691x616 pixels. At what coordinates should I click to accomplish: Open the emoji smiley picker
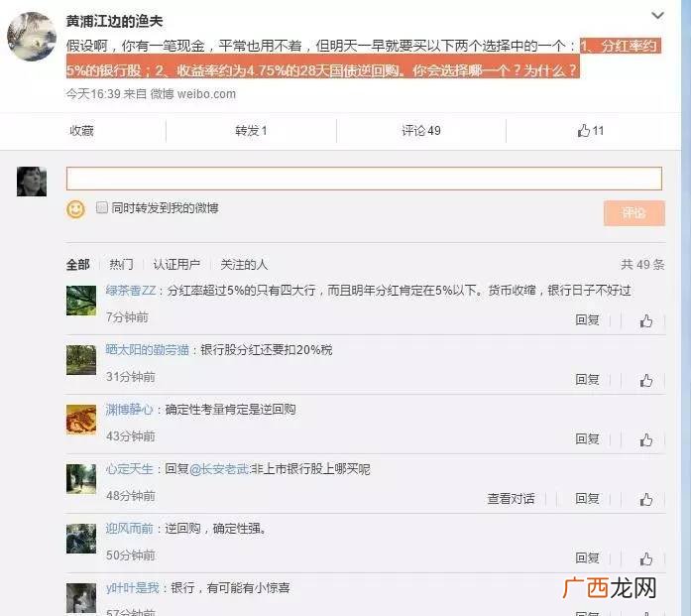point(75,209)
